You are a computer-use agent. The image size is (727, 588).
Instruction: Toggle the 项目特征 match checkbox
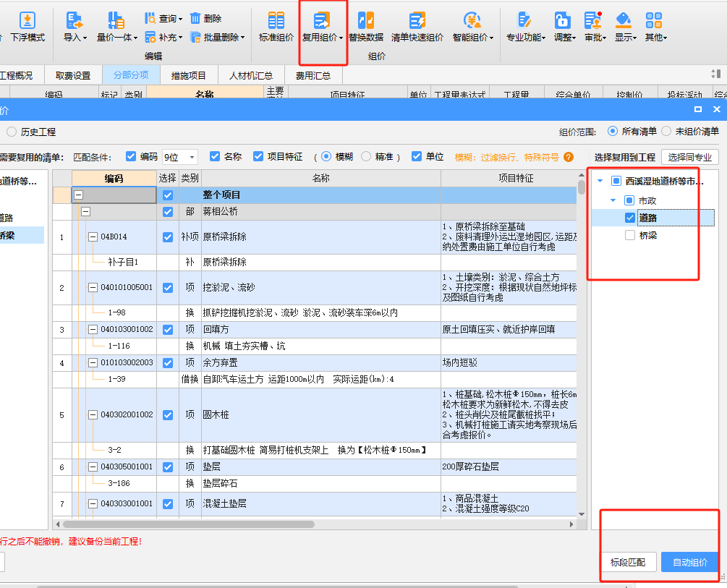click(258, 156)
